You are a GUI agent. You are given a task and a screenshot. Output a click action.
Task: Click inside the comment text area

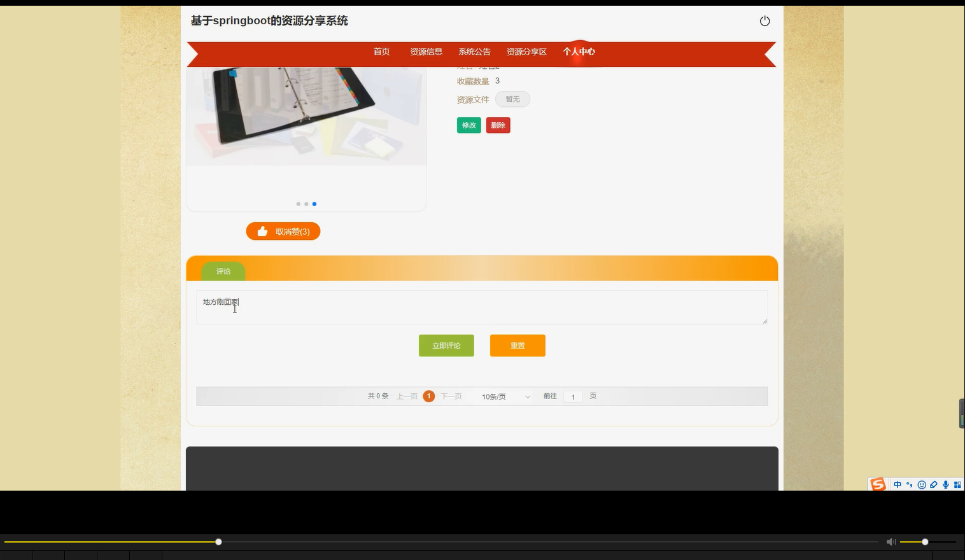(482, 307)
